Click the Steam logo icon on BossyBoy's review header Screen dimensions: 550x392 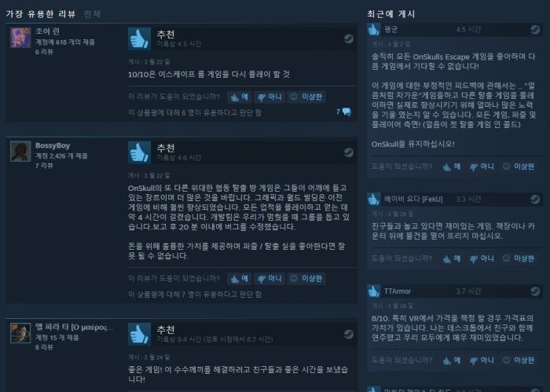pos(348,152)
